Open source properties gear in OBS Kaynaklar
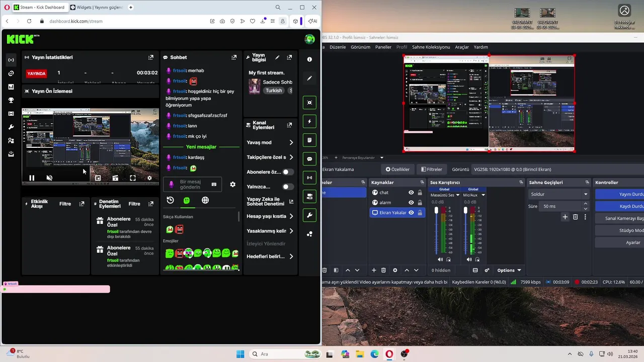The height and width of the screenshot is (362, 644). click(x=395, y=270)
